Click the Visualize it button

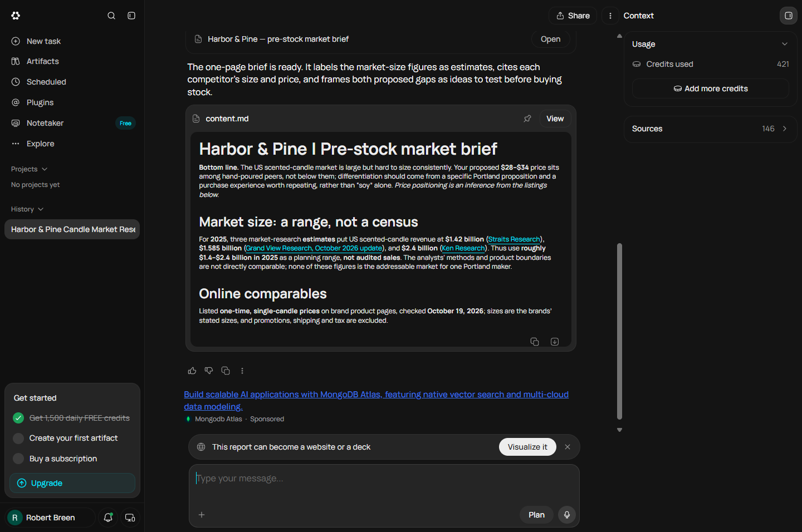(x=527, y=447)
